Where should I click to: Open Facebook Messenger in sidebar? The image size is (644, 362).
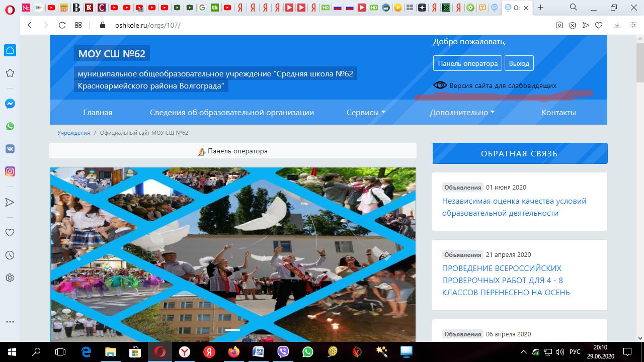[x=10, y=104]
